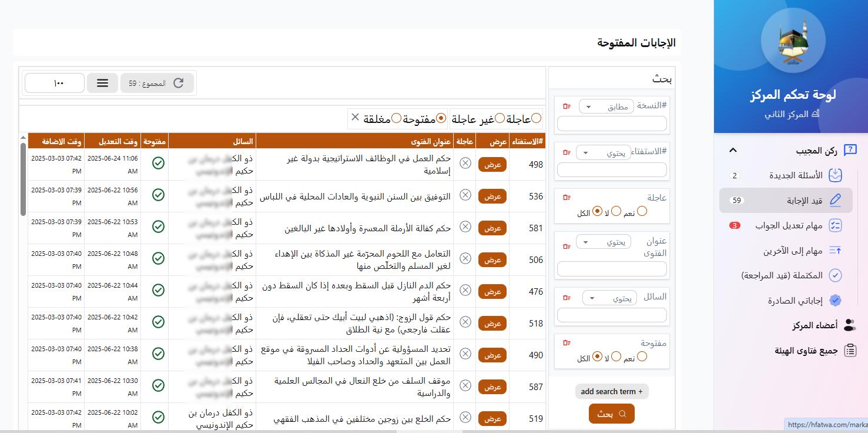Click the question-mark icon beside ركن المجيب
This screenshot has width=868, height=433.
point(850,150)
